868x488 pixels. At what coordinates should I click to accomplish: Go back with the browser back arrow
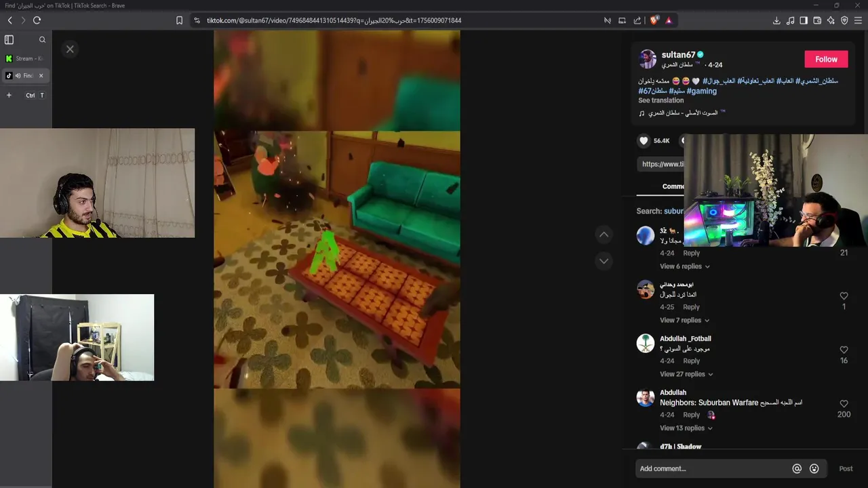pos(10,20)
